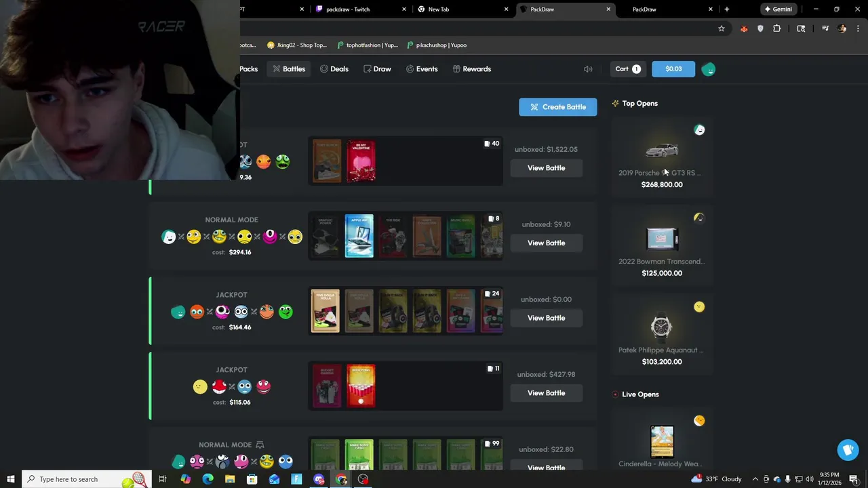Click the Create Battle button
The width and height of the screenshot is (868, 488).
558,107
